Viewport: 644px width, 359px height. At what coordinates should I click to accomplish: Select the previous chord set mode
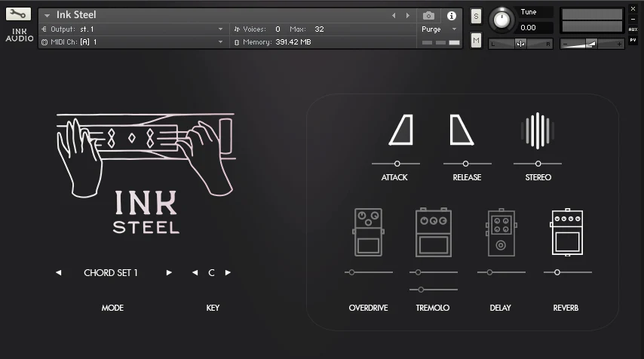pyautogui.click(x=59, y=273)
